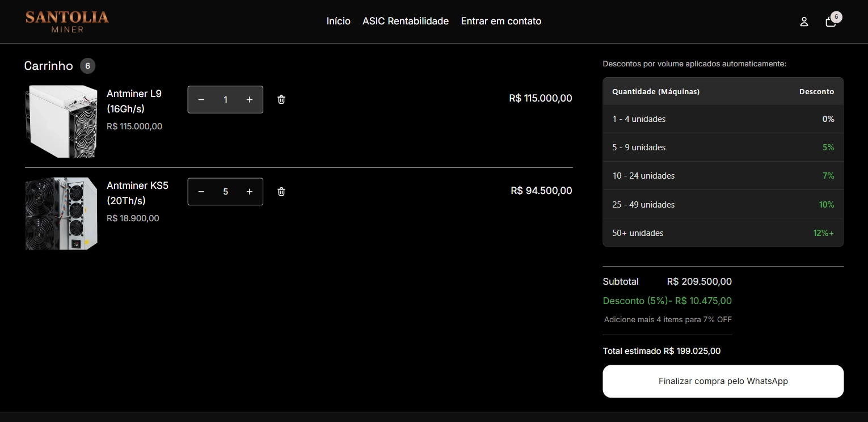Click the Desconto column header

tap(817, 91)
